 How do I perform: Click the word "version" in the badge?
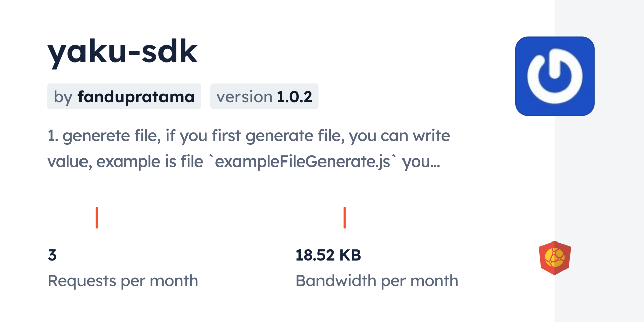pos(245,97)
